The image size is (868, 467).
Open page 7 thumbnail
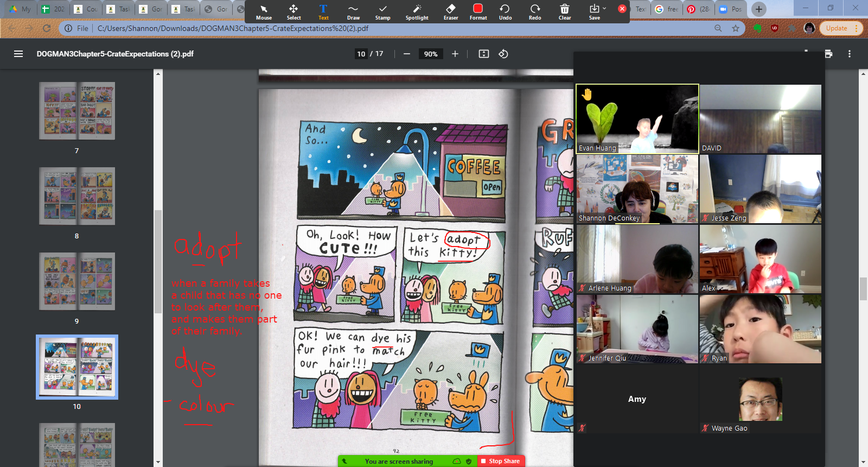pyautogui.click(x=77, y=111)
